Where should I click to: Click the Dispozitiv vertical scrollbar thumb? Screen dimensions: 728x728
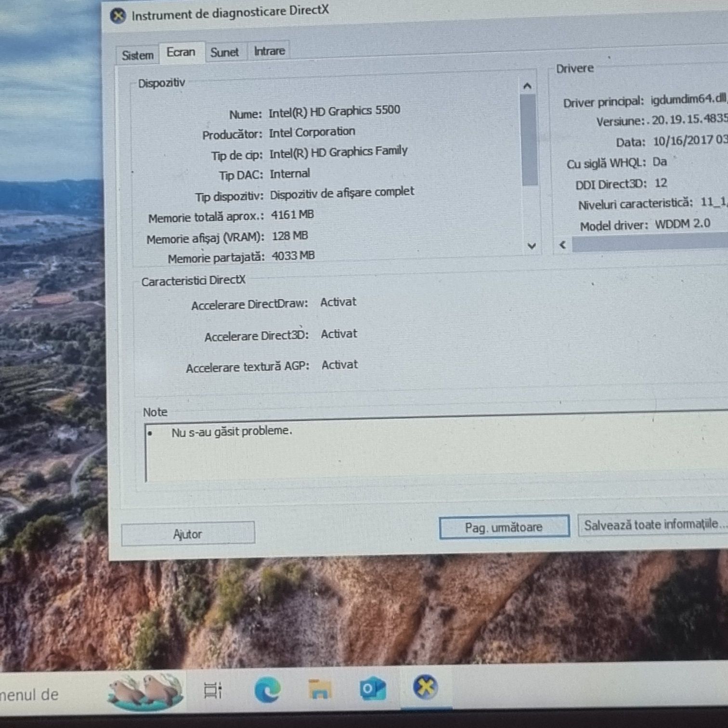(x=529, y=140)
